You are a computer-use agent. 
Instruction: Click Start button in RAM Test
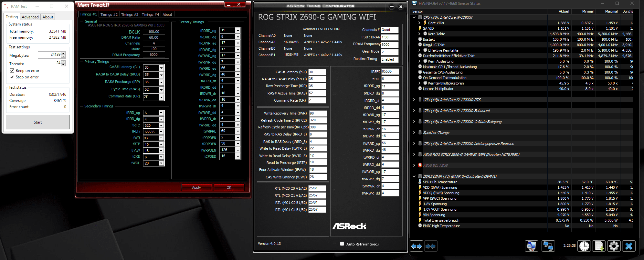[x=38, y=122]
